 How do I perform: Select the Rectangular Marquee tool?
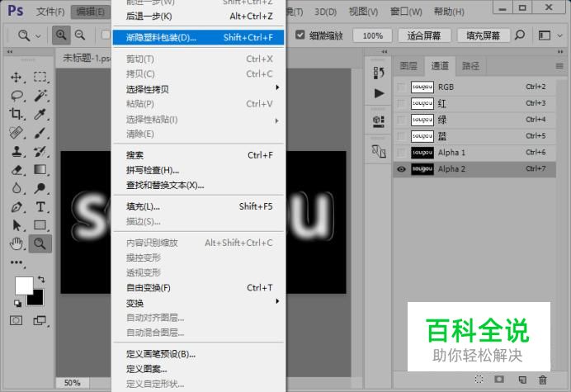click(40, 77)
